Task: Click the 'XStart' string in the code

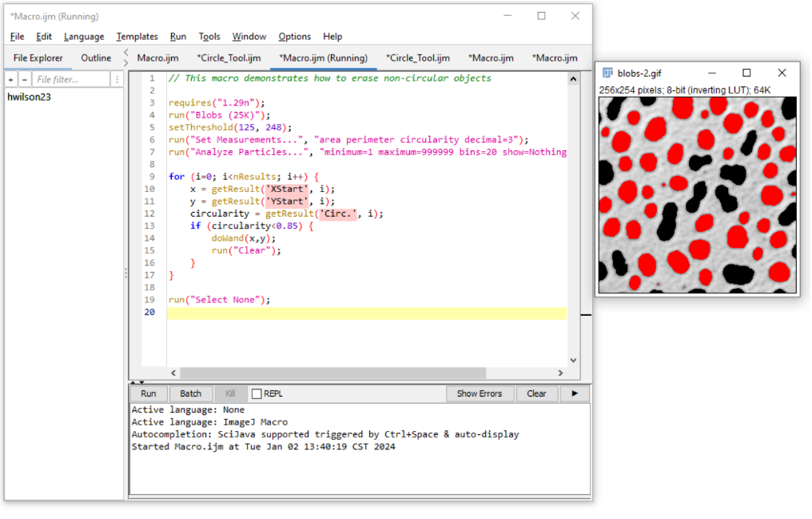Action: [286, 189]
